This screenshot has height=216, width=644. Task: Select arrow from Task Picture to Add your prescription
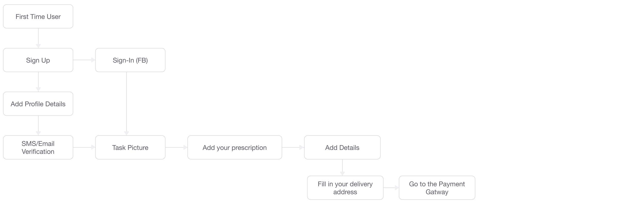pyautogui.click(x=176, y=147)
